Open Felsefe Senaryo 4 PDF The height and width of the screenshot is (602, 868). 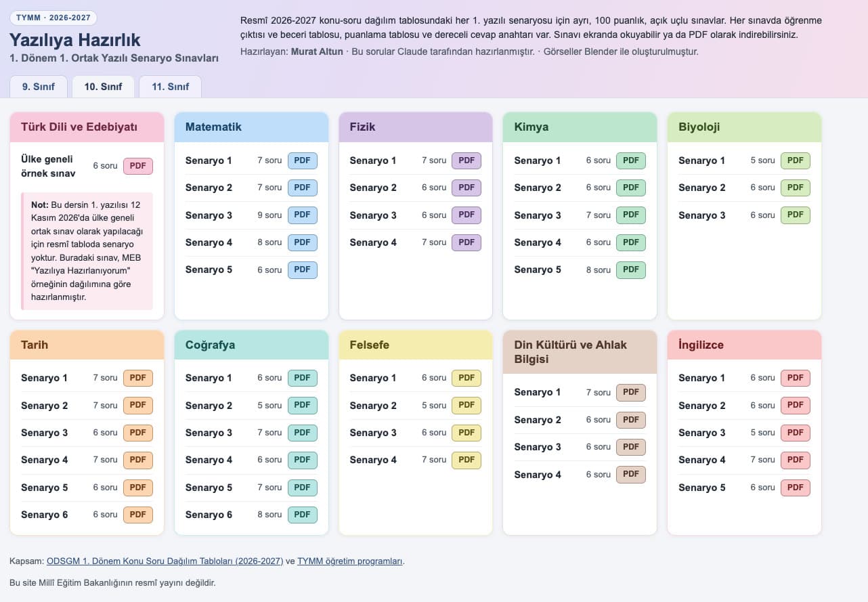[466, 460]
